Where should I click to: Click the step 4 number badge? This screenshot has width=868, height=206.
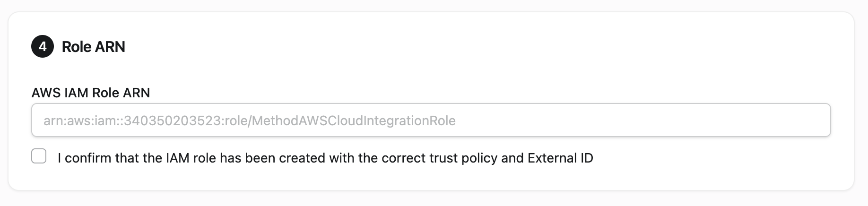click(x=43, y=46)
